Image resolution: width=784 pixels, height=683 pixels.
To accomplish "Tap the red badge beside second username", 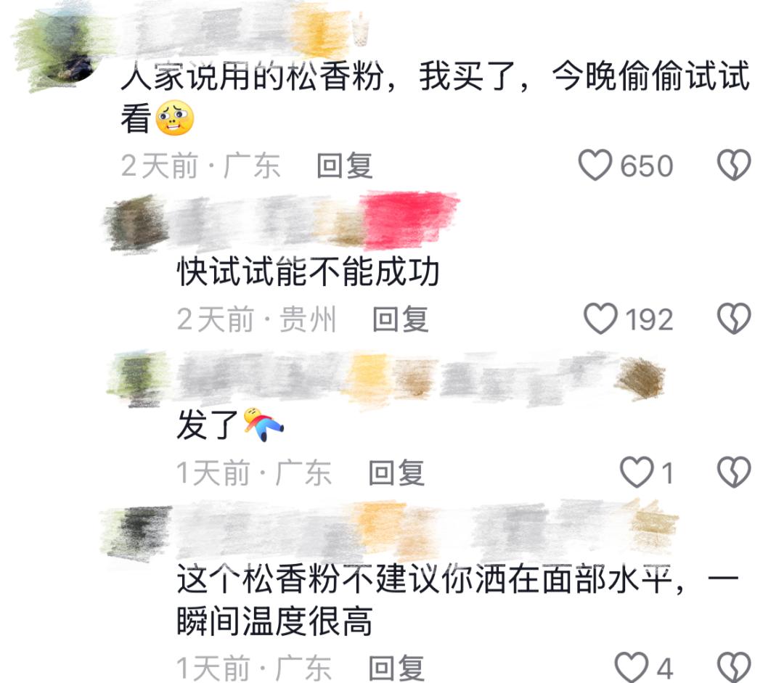I will [x=410, y=219].
